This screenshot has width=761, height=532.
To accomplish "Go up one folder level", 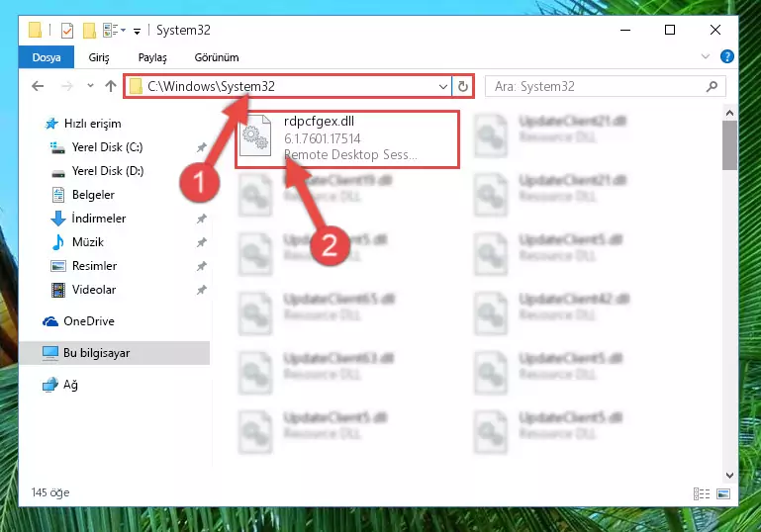I will [111, 86].
